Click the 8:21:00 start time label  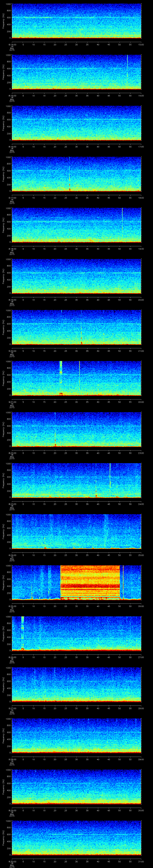[12, 402]
